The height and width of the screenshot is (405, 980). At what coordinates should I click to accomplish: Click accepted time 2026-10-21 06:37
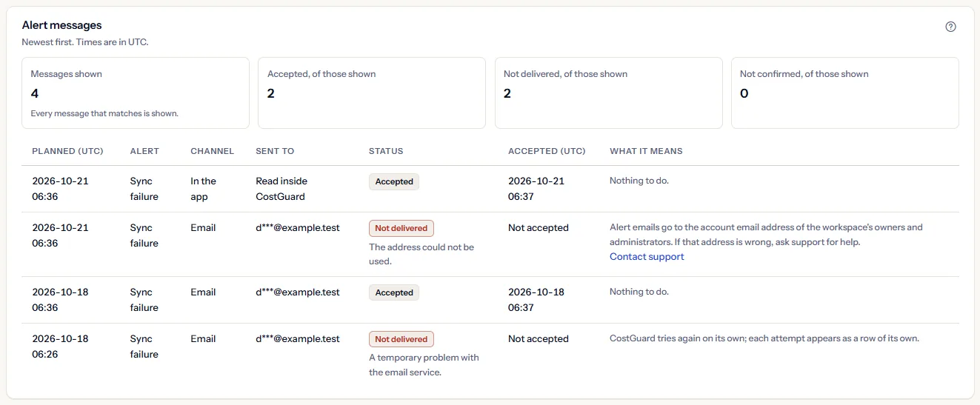point(536,189)
